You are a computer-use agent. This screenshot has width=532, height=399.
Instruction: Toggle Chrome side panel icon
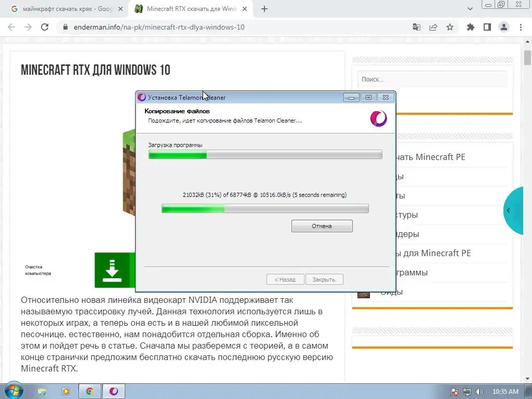[x=487, y=27]
